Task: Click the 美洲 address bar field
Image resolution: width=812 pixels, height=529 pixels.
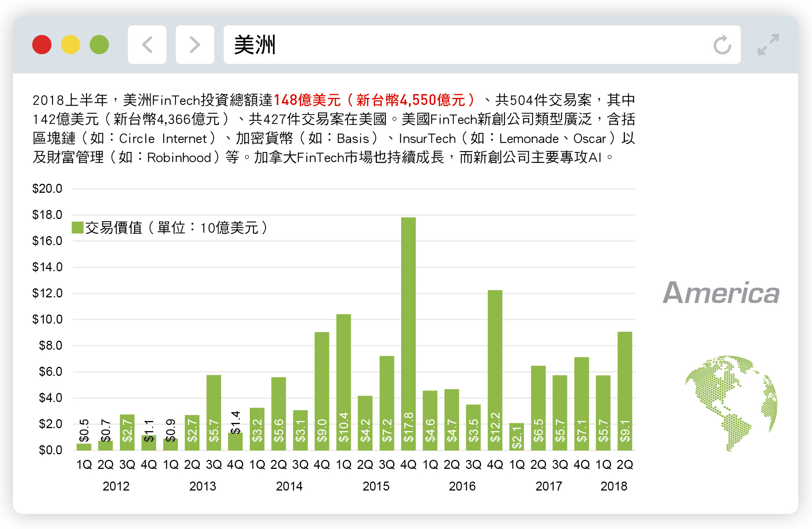Action: (482, 45)
